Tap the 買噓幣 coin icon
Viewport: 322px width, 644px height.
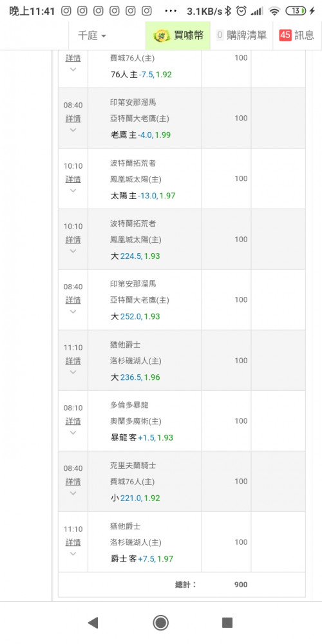tap(162, 35)
